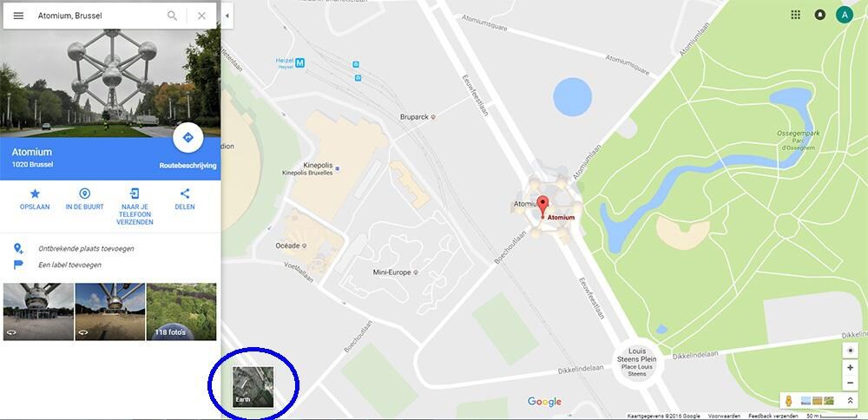Image resolution: width=868 pixels, height=420 pixels.
Task: Collapse the side panel arrow
Action: pos(227,16)
